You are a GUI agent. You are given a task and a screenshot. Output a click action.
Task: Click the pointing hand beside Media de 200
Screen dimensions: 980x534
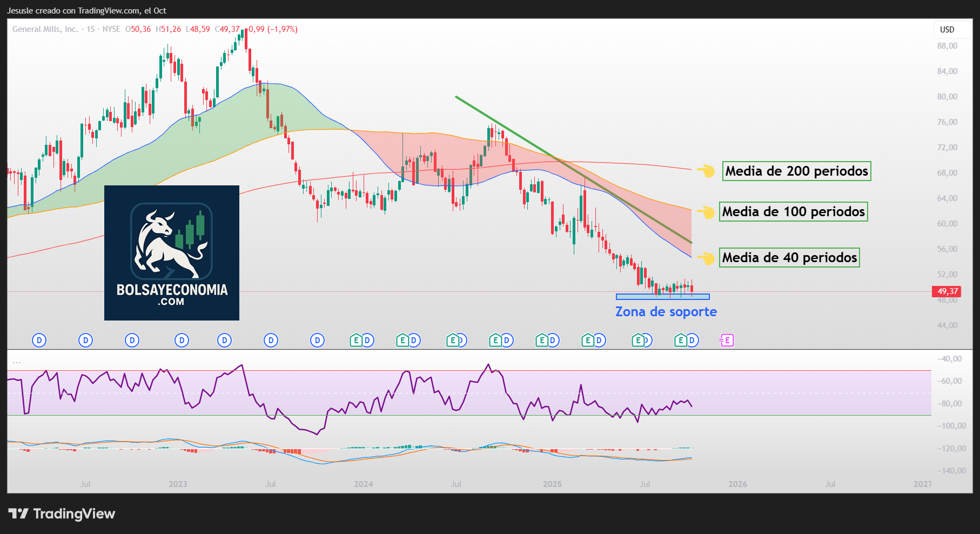(x=706, y=171)
